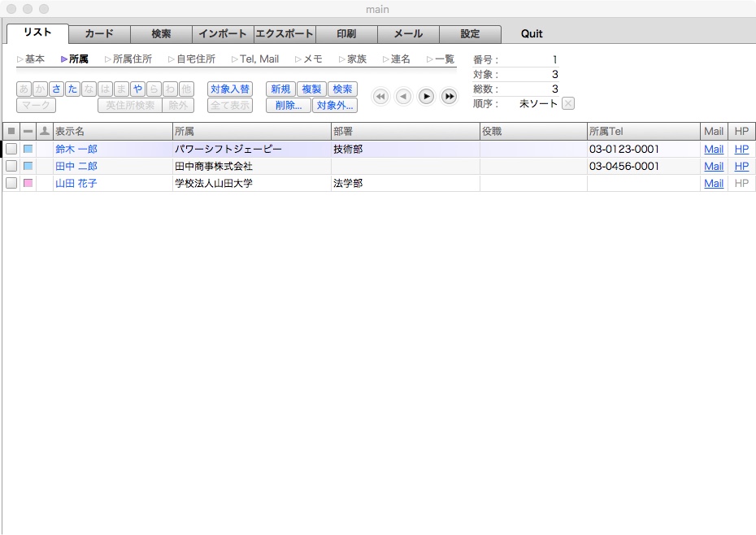Viewport: 756px width, 535px height.
Task: Filter names by the さ kana button
Action: 56,89
